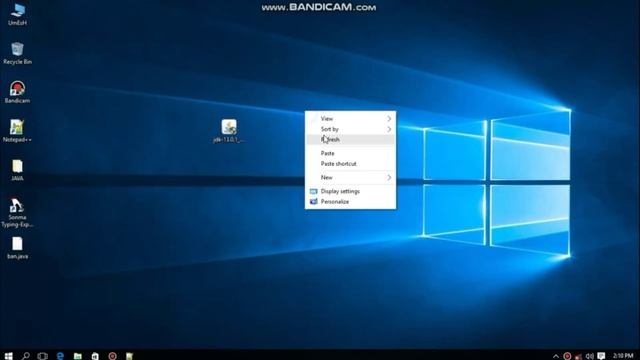The image size is (640, 360).
Task: Launch Microsoft Edge from taskbar
Action: (x=60, y=356)
